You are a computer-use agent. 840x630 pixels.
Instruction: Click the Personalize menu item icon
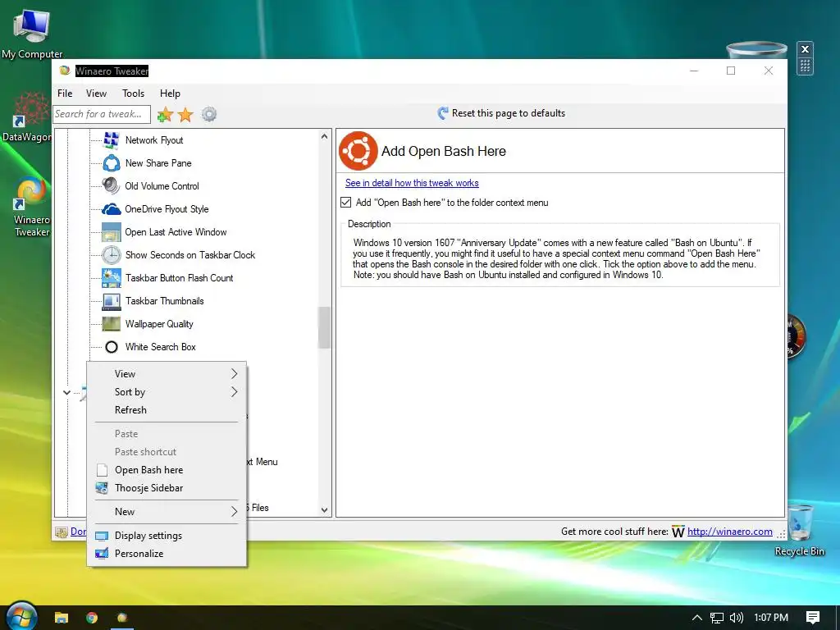pyautogui.click(x=102, y=554)
